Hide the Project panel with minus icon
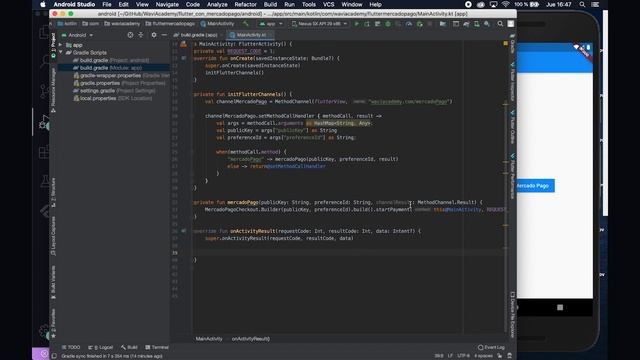 (x=164, y=35)
